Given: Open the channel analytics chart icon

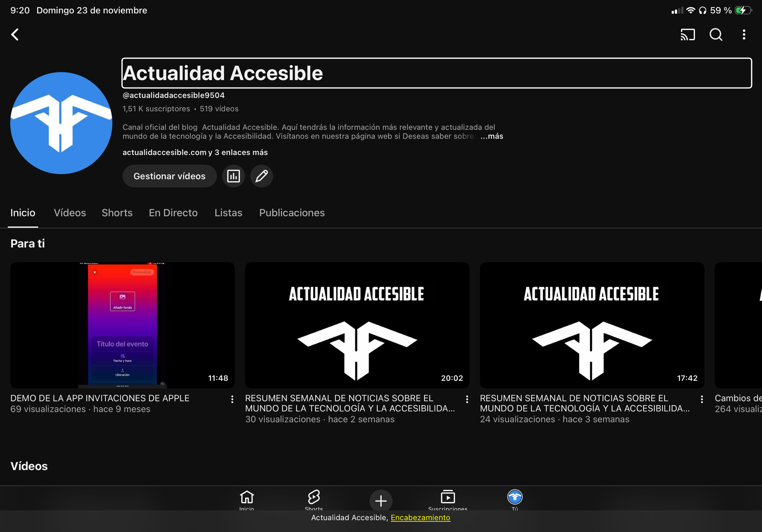Looking at the screenshot, I should tap(233, 176).
